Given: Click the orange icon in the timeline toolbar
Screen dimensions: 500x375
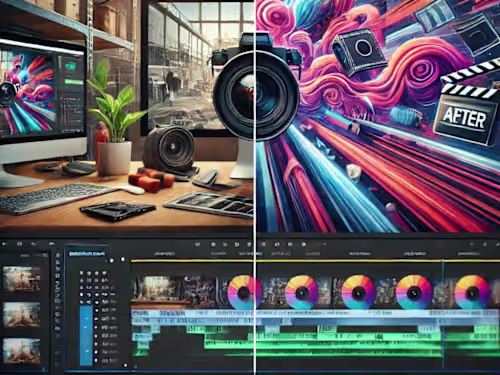Looking at the screenshot, I should coord(263,244).
